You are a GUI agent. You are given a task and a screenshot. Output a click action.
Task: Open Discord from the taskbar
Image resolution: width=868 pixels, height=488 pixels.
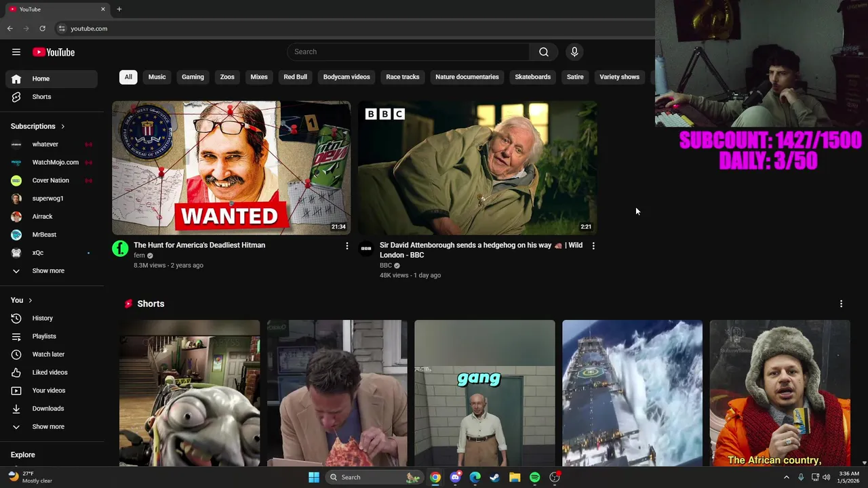pos(455,477)
